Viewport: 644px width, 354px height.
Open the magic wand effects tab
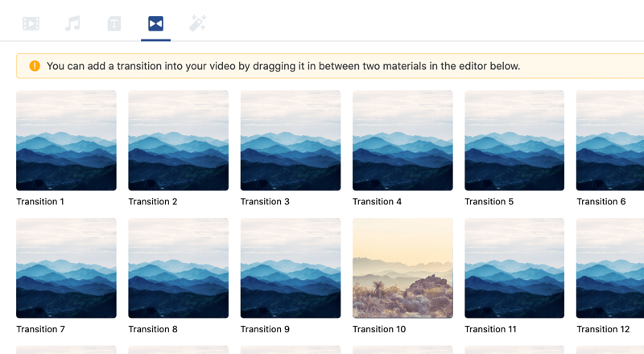[x=197, y=23]
